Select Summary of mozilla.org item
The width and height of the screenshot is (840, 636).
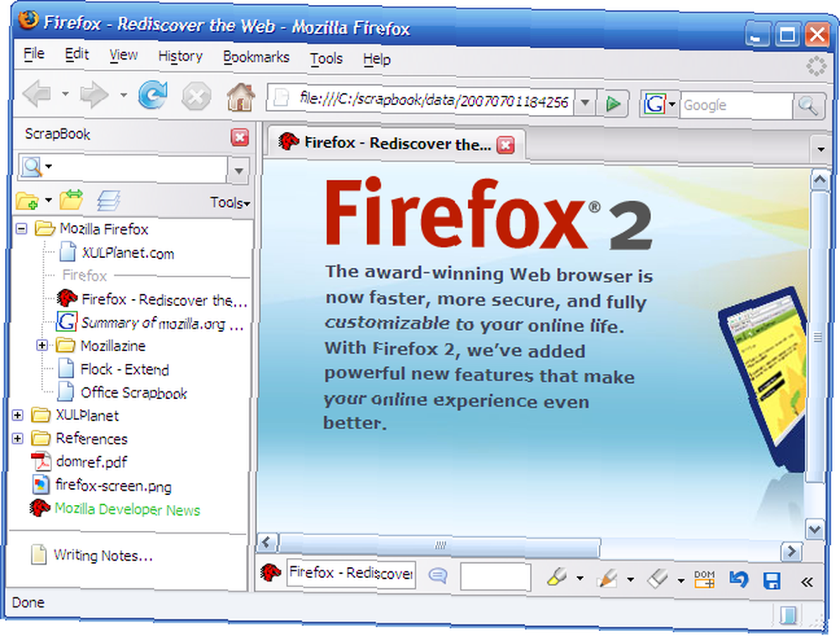pos(162,323)
